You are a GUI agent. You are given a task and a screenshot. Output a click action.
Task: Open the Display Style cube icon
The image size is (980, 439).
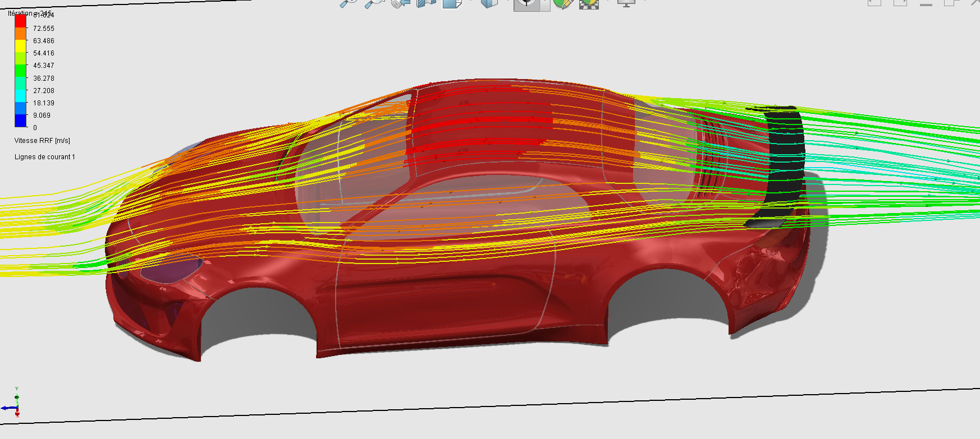coord(490,3)
